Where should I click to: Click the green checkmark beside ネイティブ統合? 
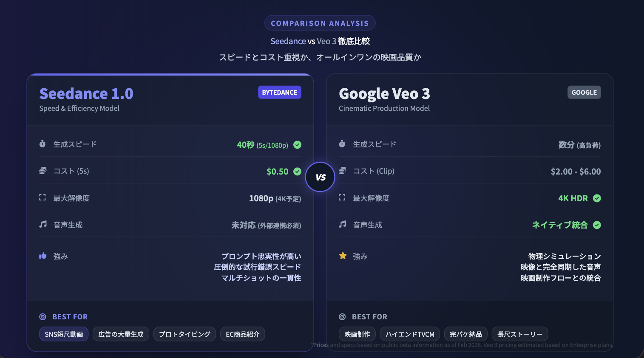tap(597, 225)
